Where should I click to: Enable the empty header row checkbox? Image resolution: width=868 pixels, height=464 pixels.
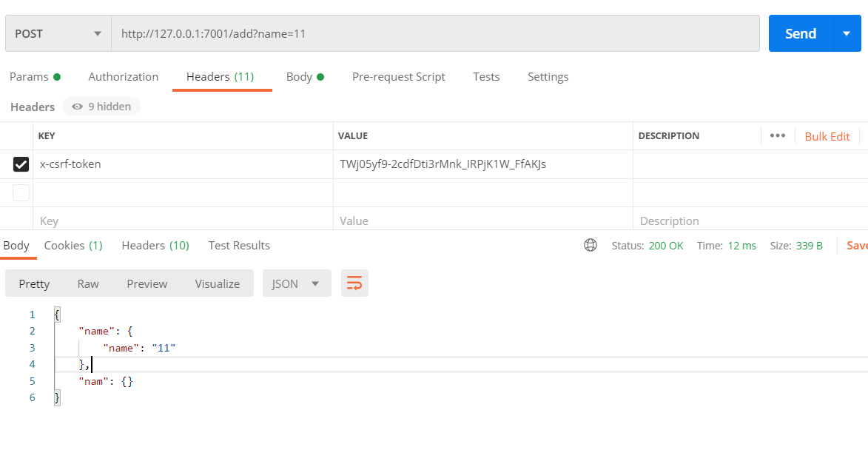tap(21, 192)
